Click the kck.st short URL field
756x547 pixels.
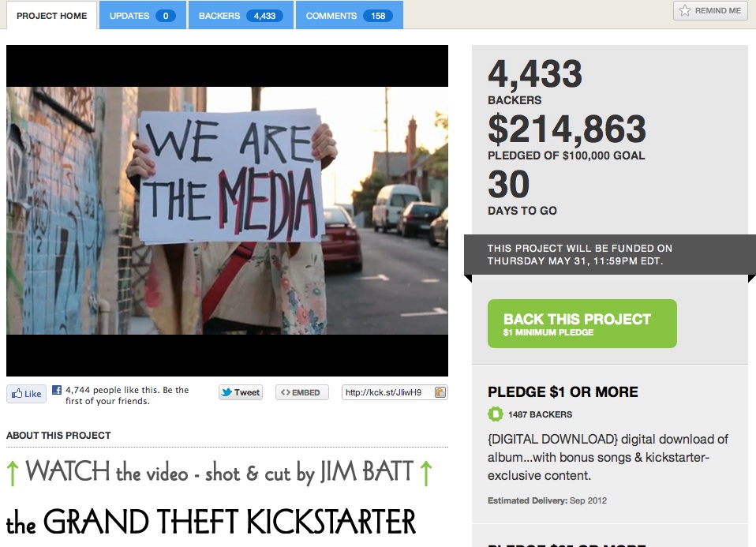click(395, 392)
